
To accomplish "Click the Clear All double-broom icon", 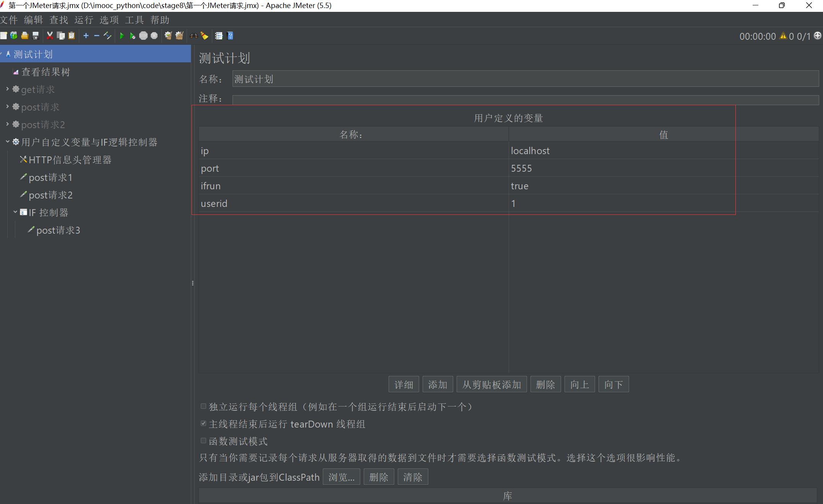I will pyautogui.click(x=179, y=36).
